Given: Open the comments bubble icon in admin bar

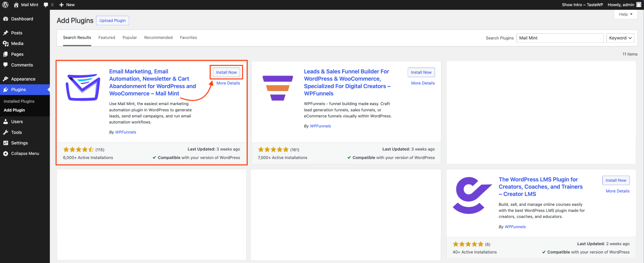Looking at the screenshot, I should [46, 5].
